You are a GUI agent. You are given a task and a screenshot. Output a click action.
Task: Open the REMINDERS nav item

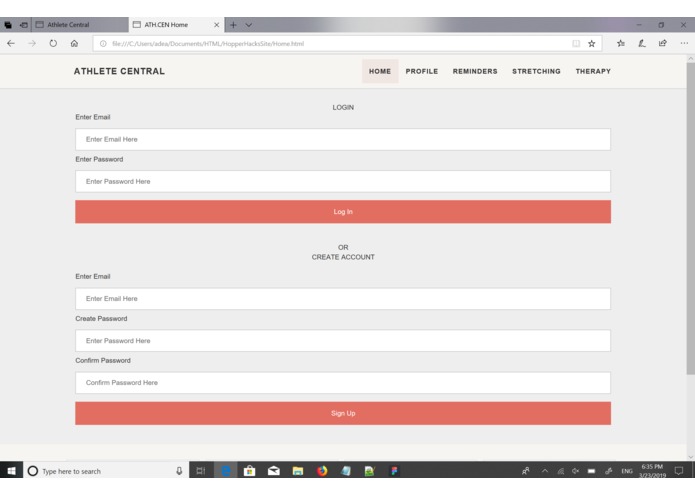[x=475, y=71]
